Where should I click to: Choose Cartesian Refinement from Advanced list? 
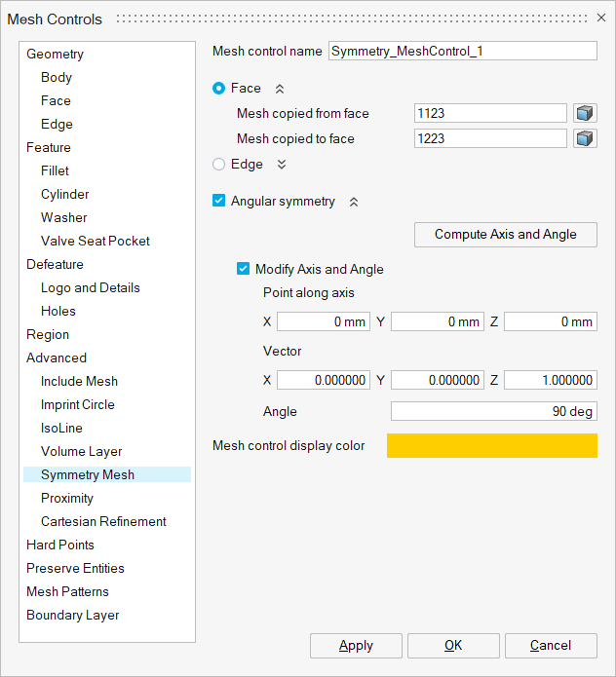tap(103, 521)
